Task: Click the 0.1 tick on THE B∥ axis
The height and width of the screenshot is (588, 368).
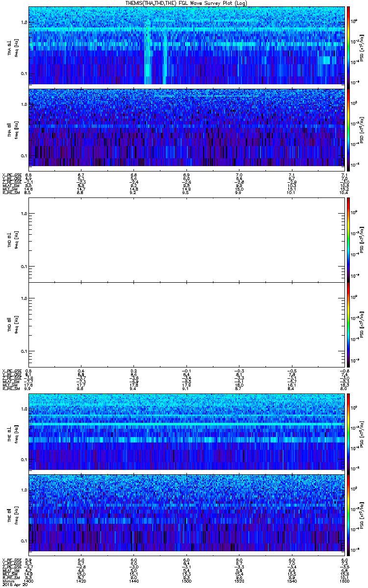Action: [24, 540]
